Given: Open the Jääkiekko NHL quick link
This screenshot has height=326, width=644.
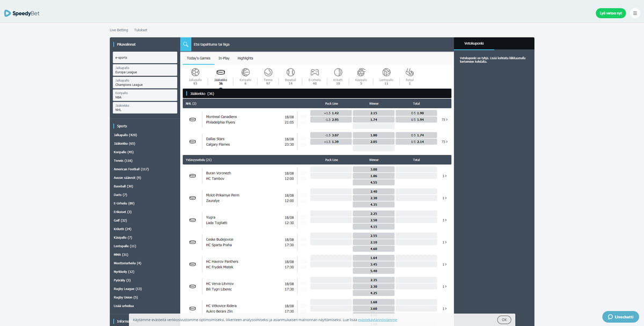Looking at the screenshot, I should click(x=145, y=108).
